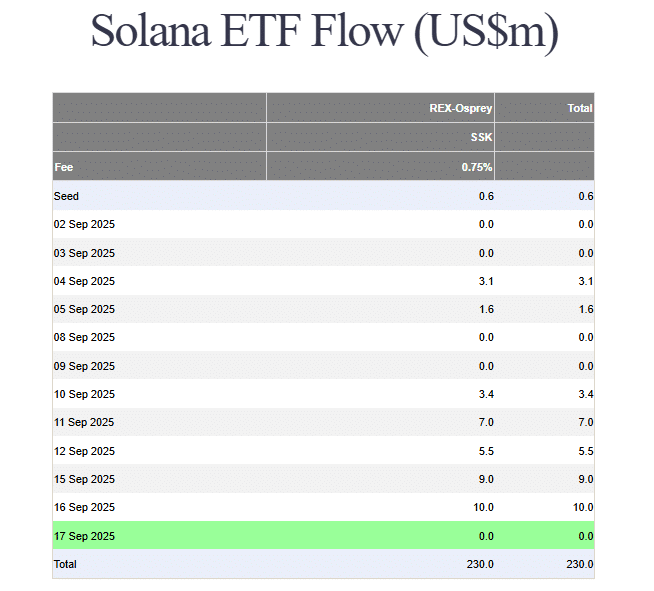This screenshot has width=654, height=591.
Task: Select the 15 Sep 2025 date cell
Action: click(x=84, y=479)
